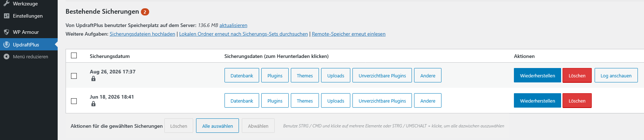Click the Abwählen button
Image resolution: width=644 pixels, height=140 pixels.
coord(258,126)
